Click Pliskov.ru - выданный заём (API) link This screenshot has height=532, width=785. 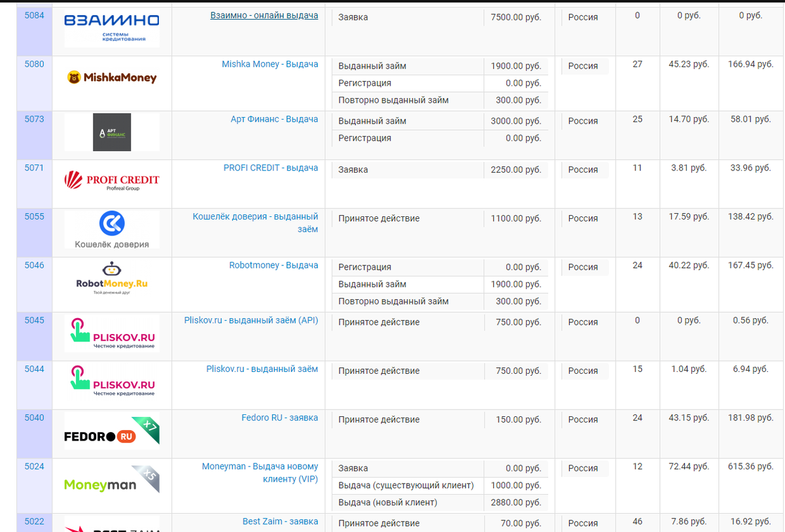pyautogui.click(x=251, y=320)
